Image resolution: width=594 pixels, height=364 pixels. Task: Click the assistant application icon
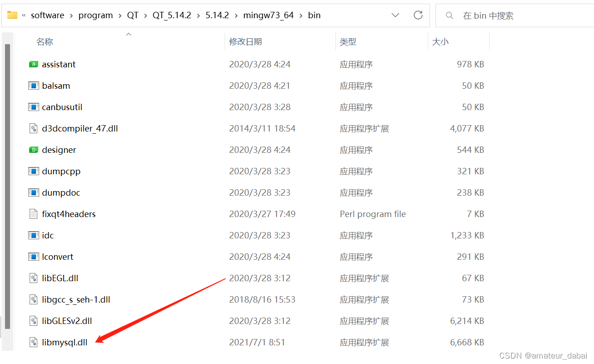point(33,64)
